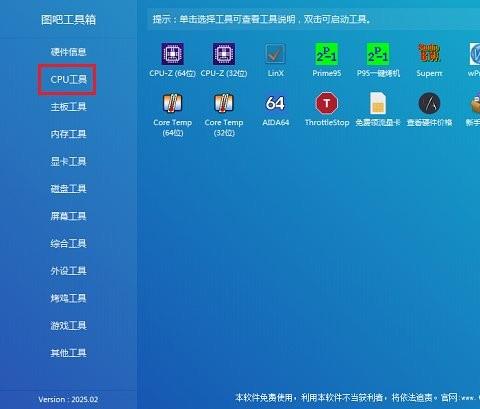This screenshot has width=480, height=409.
Task: Choose the P95 one-click stress test icon
Action: coord(378,54)
